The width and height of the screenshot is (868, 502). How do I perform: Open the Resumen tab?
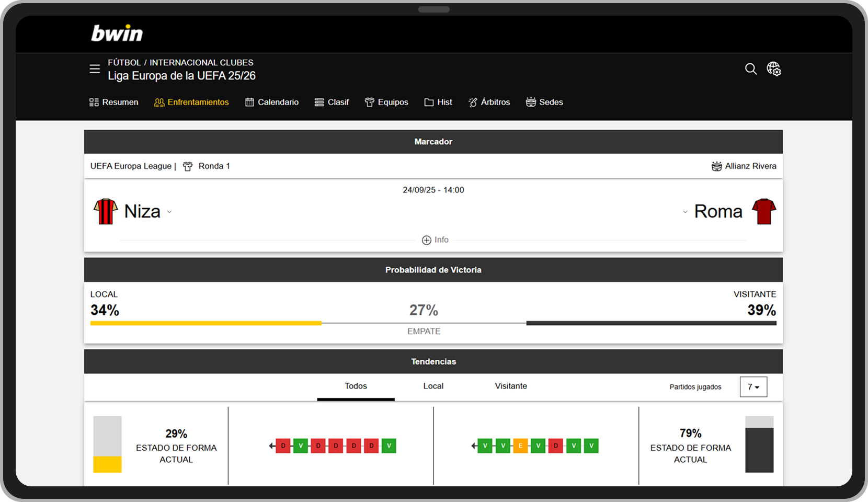[x=114, y=102]
